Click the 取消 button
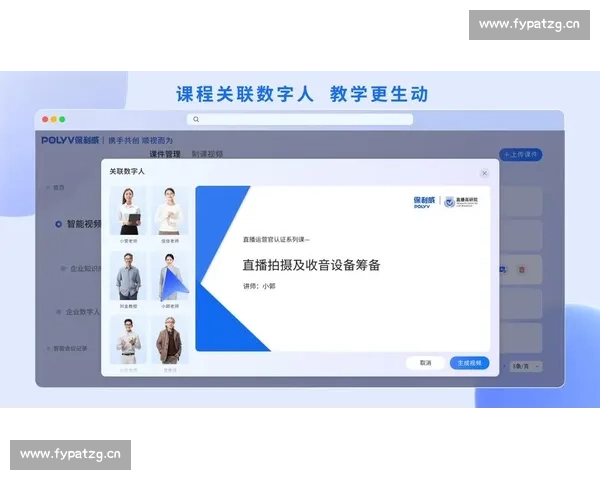This screenshot has width=600, height=480. [425, 363]
